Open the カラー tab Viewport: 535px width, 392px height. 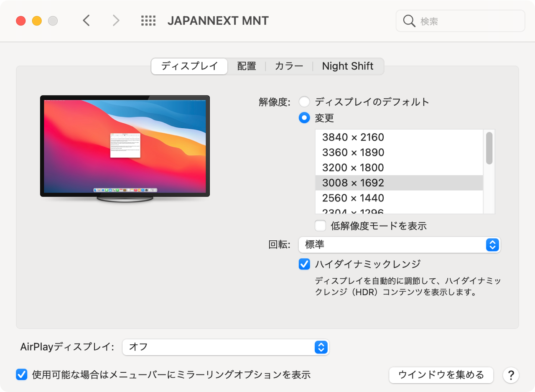tap(289, 66)
